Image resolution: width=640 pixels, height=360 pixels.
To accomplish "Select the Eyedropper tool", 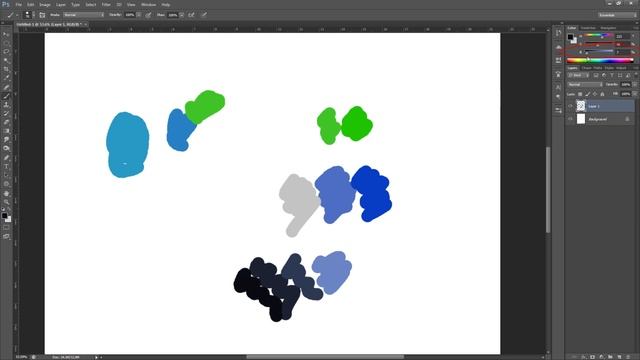I will click(x=6, y=78).
